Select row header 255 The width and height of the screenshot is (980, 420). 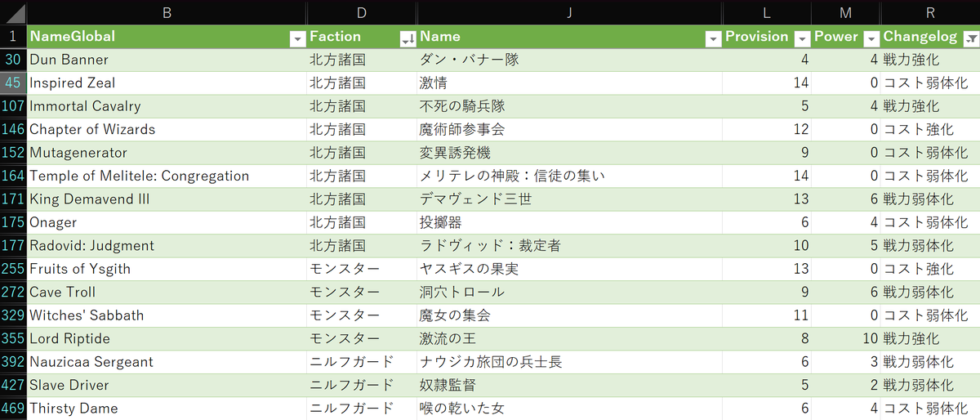click(x=13, y=269)
